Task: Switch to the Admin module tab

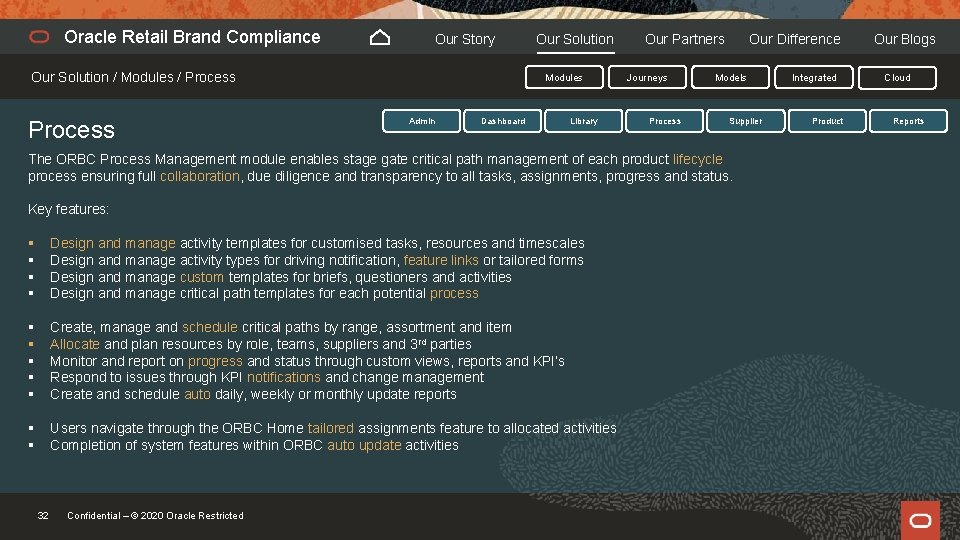Action: (x=422, y=121)
